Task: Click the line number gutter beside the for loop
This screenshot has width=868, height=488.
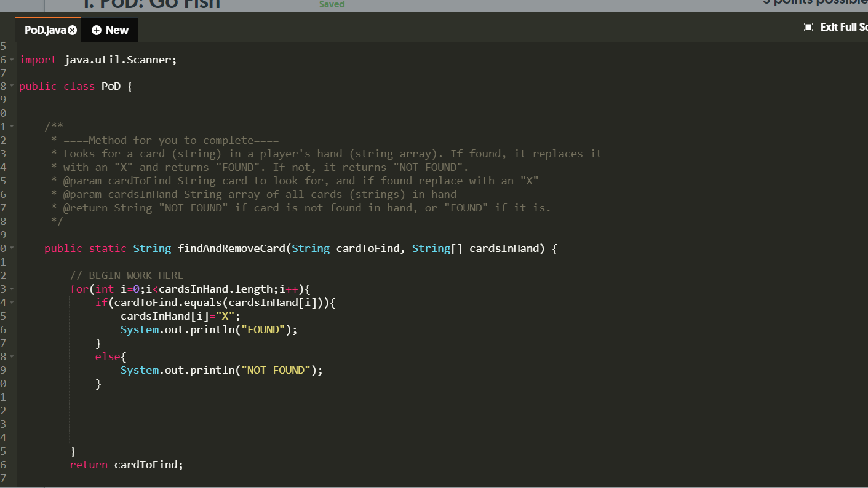Action: [3, 289]
